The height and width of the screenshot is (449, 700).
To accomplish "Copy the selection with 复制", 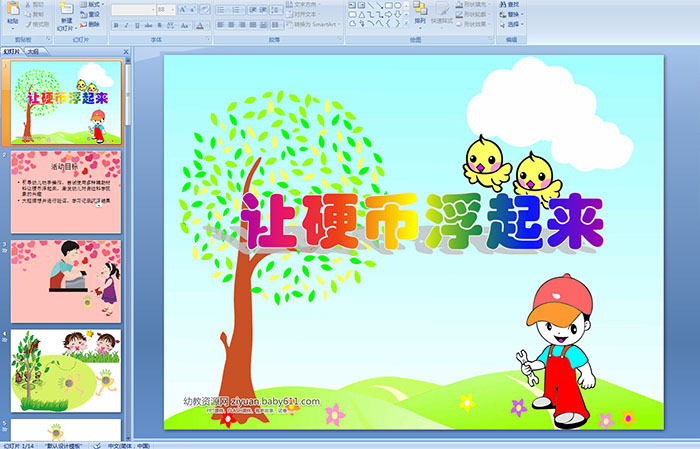I will click(x=34, y=14).
